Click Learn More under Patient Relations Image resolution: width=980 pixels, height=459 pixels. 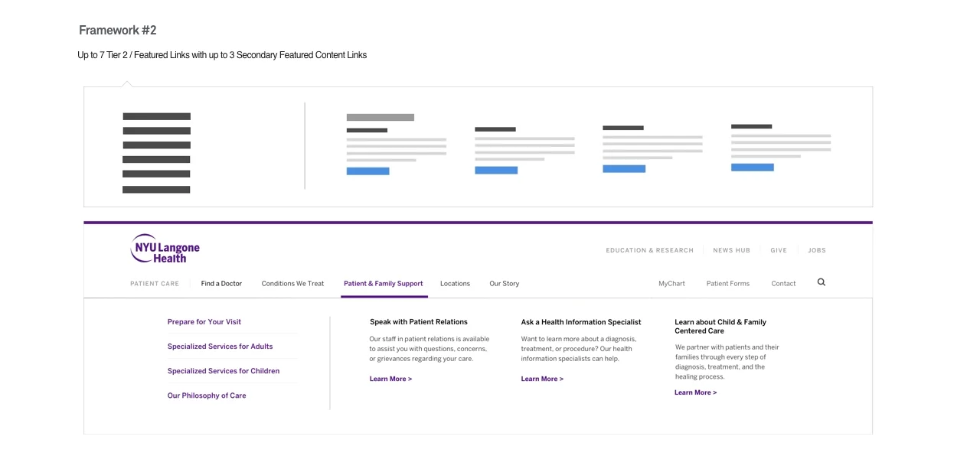[390, 379]
